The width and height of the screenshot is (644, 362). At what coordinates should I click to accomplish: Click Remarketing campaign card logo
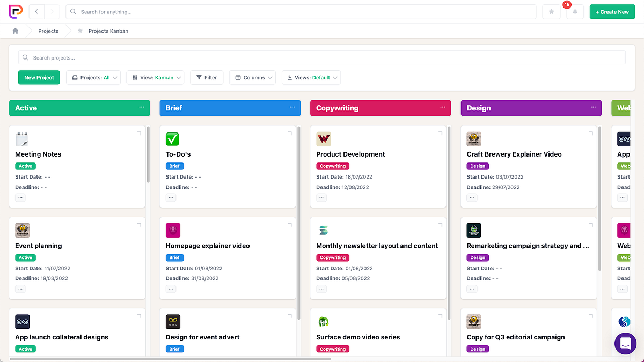[474, 231]
